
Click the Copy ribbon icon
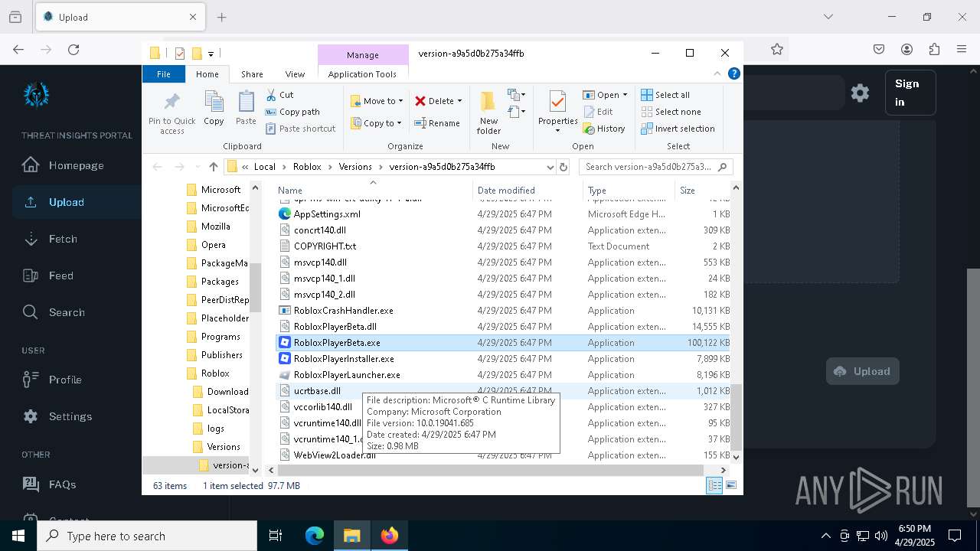coord(214,108)
